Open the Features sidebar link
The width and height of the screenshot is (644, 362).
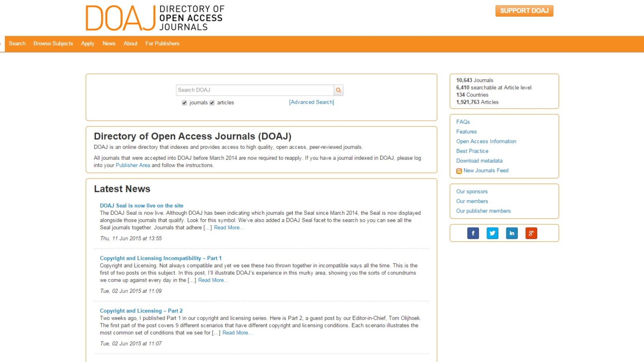466,132
